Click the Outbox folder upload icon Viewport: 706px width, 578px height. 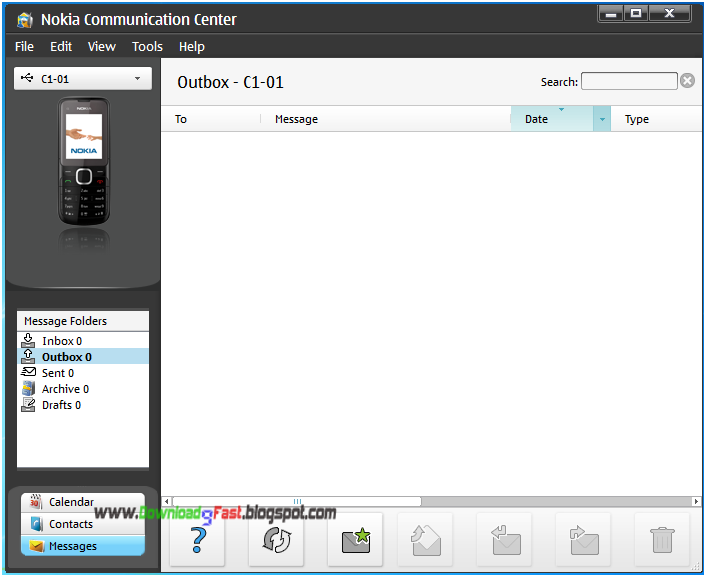pyautogui.click(x=28, y=357)
